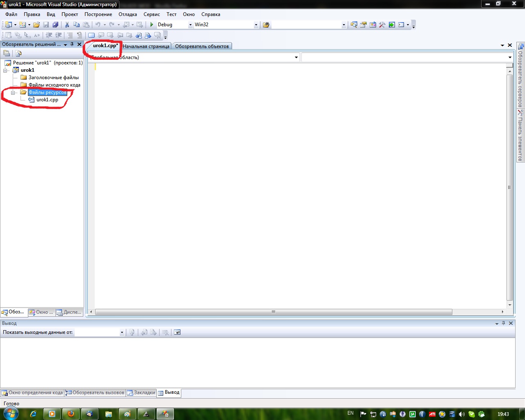Open the Windows Start button

pos(11,413)
